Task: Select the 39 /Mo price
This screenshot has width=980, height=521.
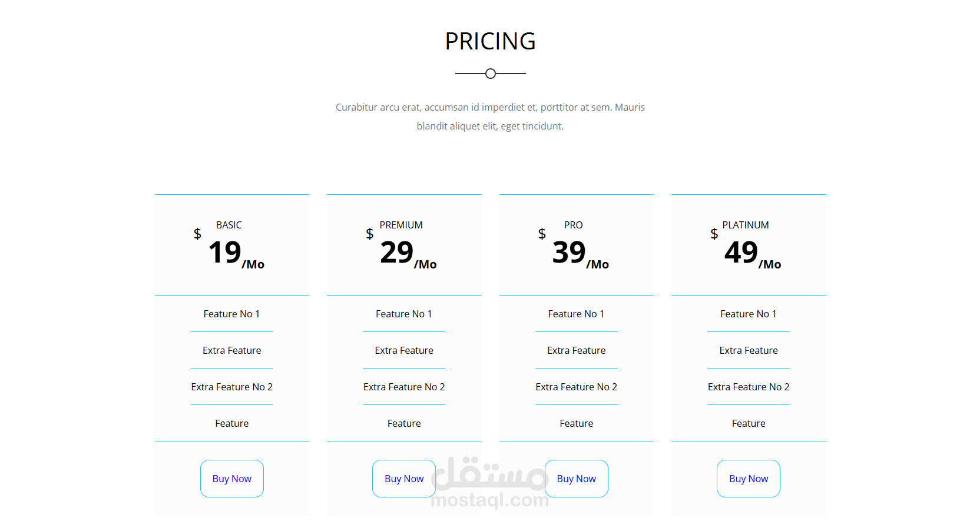Action: pos(580,254)
